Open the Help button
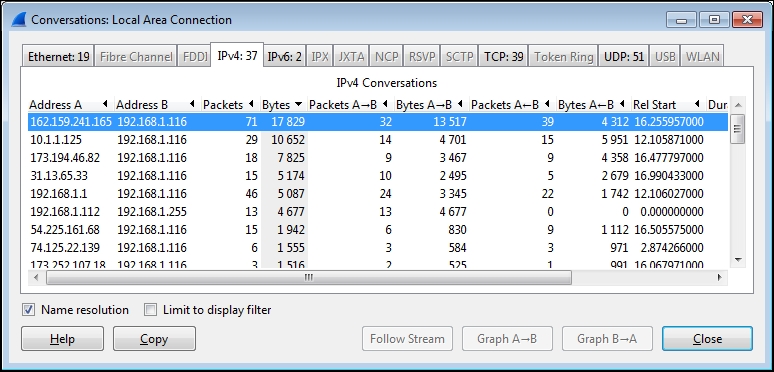This screenshot has width=774, height=372. coord(62,339)
